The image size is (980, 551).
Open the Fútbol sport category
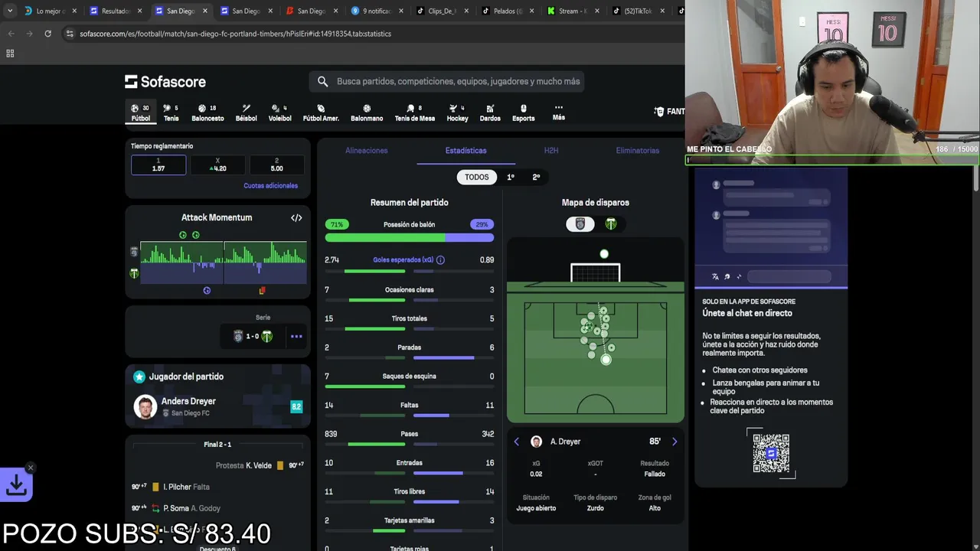(x=140, y=112)
